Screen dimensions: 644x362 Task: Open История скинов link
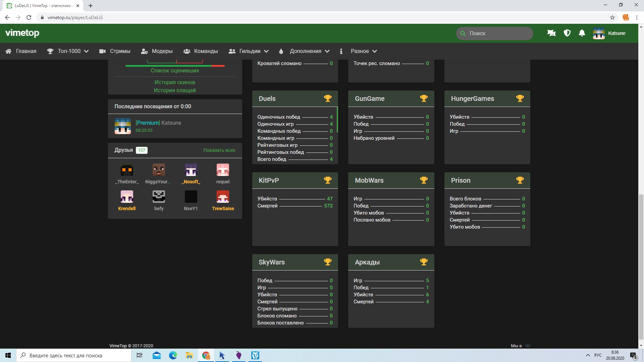click(175, 82)
